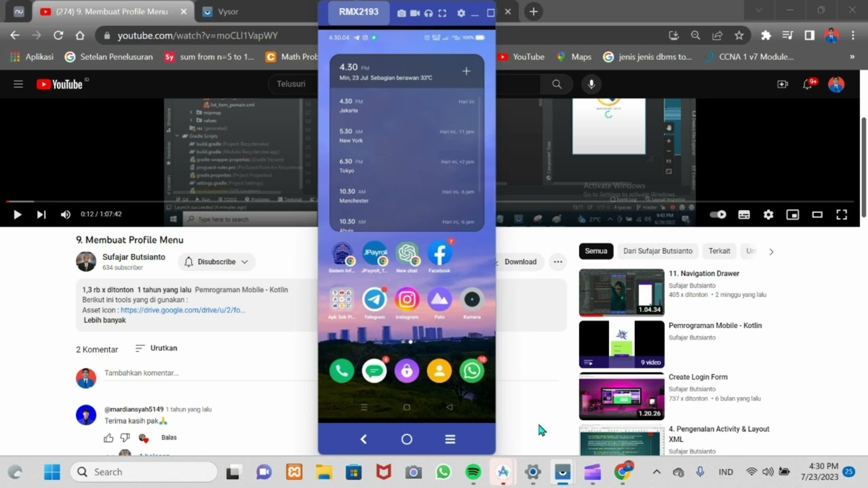Open YouTube hamburger guide menu
Screen dimensions: 868x488
point(18,84)
